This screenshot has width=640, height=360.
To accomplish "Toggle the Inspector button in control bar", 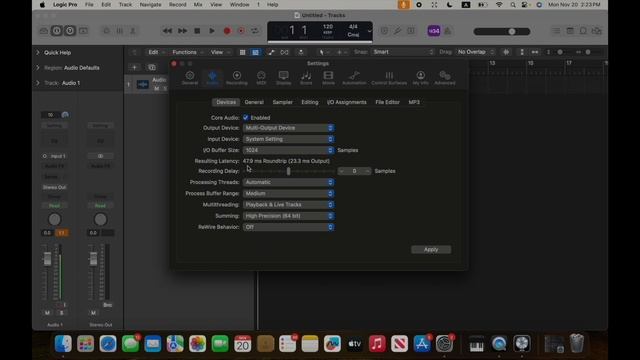I will point(57,31).
